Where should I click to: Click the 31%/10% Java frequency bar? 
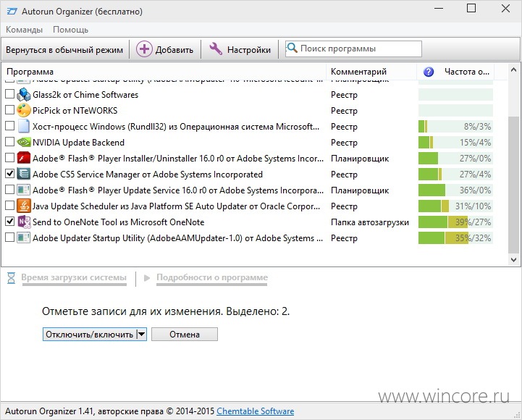pyautogui.click(x=455, y=206)
